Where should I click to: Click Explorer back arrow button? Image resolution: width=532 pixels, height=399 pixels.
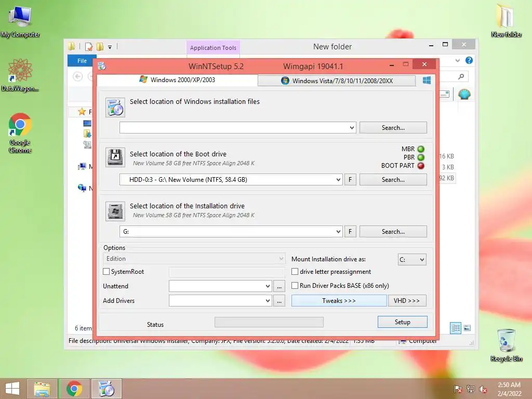[78, 76]
